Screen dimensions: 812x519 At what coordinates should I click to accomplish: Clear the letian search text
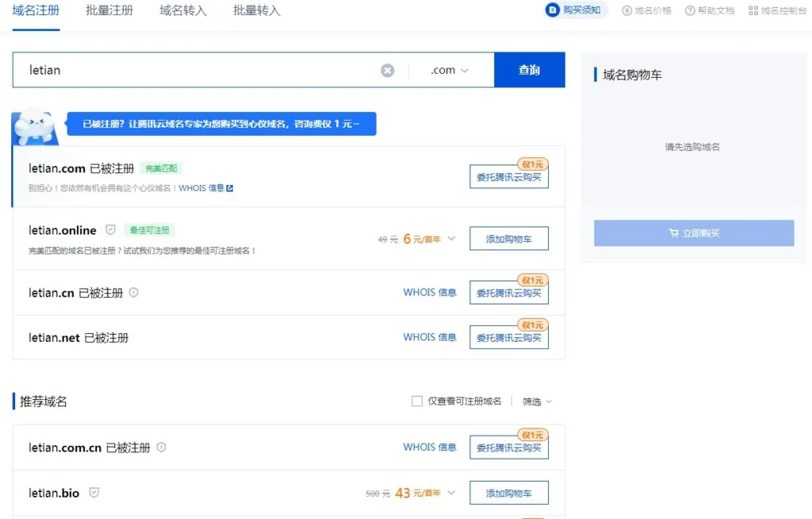click(x=387, y=70)
